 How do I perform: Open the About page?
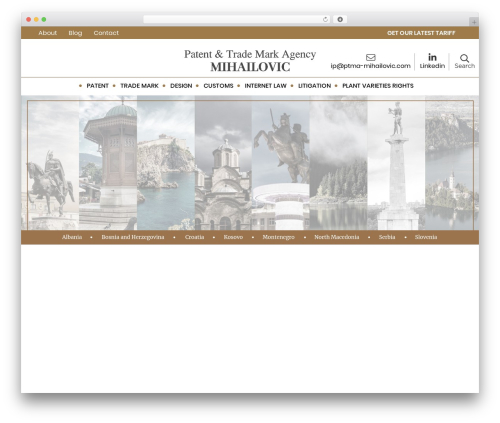tap(47, 33)
